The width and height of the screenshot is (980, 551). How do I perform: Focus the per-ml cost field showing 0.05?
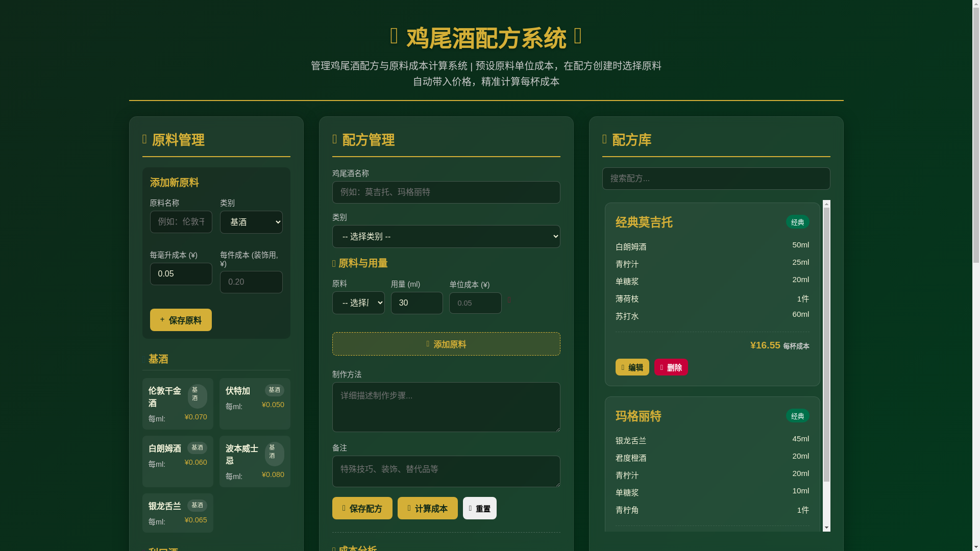pyautogui.click(x=181, y=274)
